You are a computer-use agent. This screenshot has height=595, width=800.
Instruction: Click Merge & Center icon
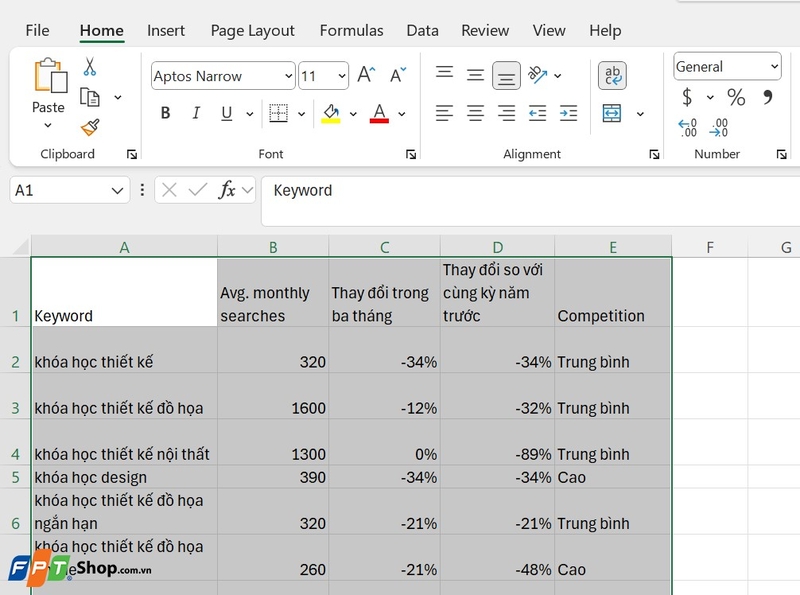point(612,113)
